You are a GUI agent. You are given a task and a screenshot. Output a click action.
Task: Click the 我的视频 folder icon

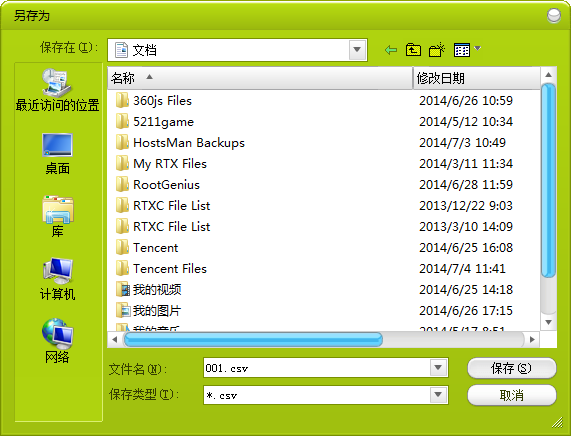(123, 289)
